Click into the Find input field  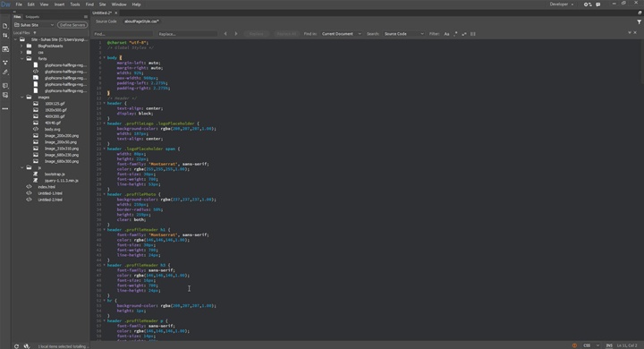pyautogui.click(x=123, y=34)
